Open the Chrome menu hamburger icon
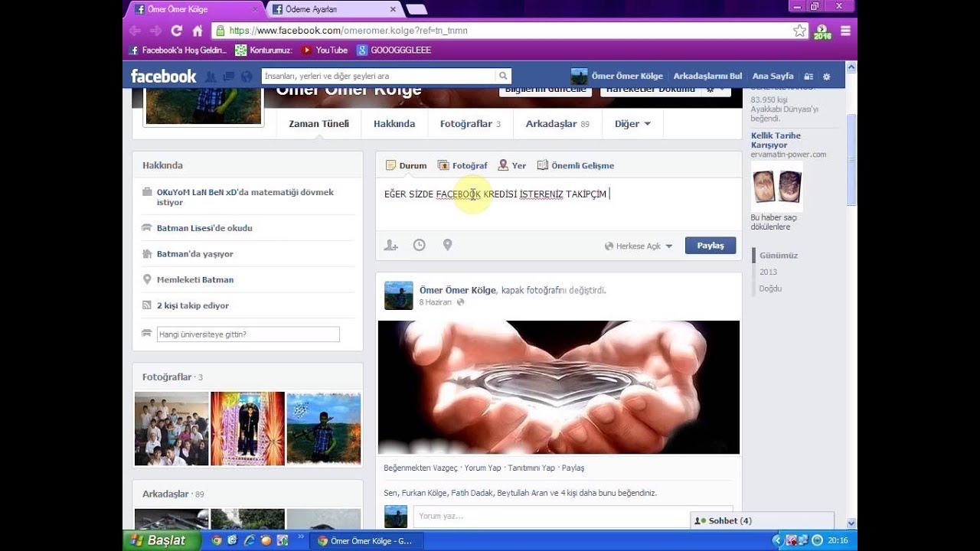 point(845,31)
